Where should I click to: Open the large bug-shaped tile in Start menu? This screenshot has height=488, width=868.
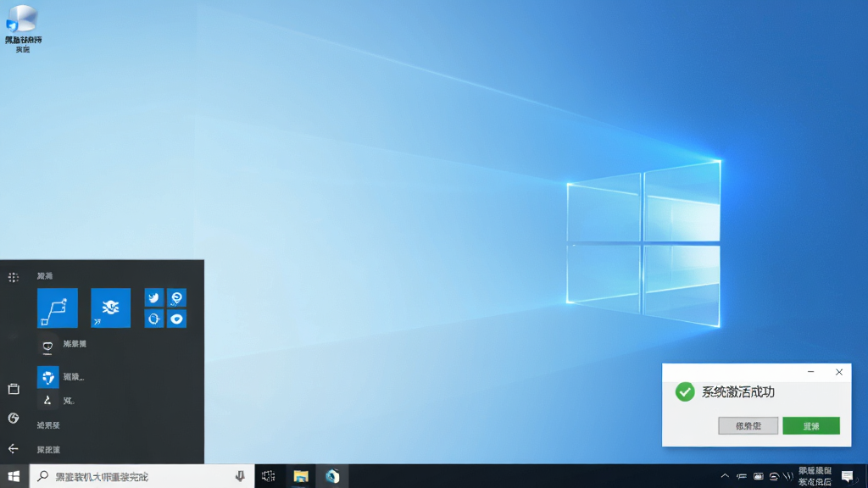pyautogui.click(x=111, y=308)
